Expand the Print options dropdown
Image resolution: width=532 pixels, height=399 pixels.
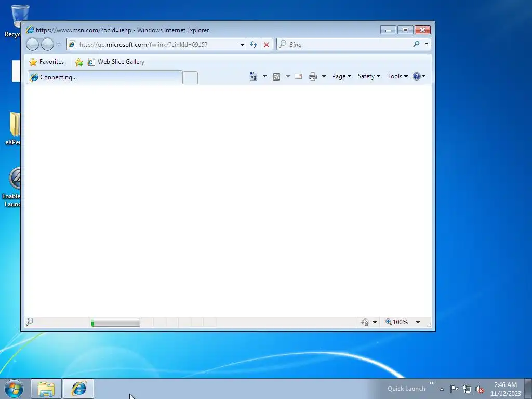[324, 76]
